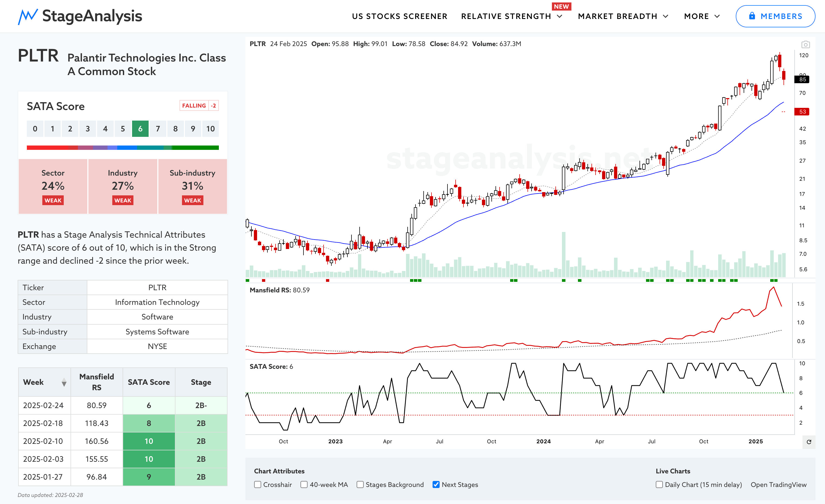This screenshot has width=825, height=504.
Task: Enable Daily Chart 15 min delay checkbox
Action: [659, 484]
